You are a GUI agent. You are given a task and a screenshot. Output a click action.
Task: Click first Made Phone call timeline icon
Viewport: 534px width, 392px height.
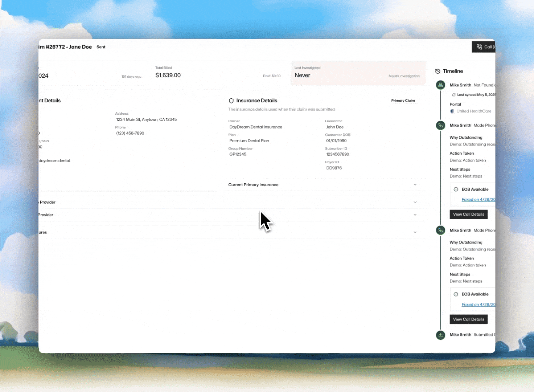pos(440,125)
